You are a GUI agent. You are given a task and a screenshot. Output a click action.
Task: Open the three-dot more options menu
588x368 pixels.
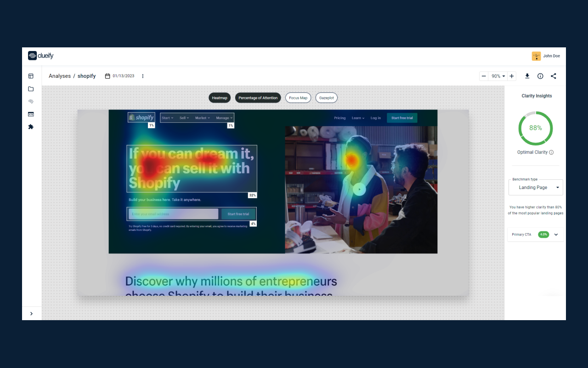point(143,76)
